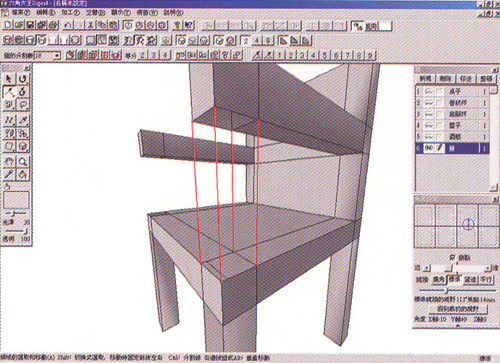Viewport: 500px width, 363px height.
Task: Choose the eyedropper color picker tool
Action: (9, 175)
